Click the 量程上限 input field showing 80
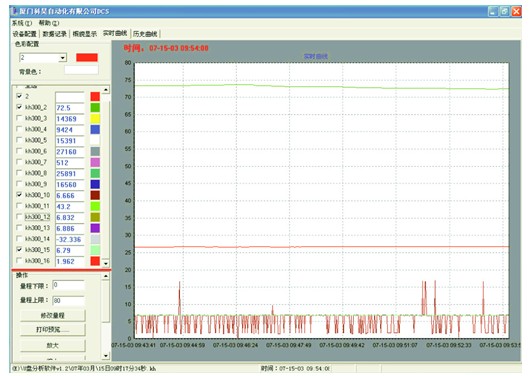This screenshot has width=532, height=376. tap(68, 300)
